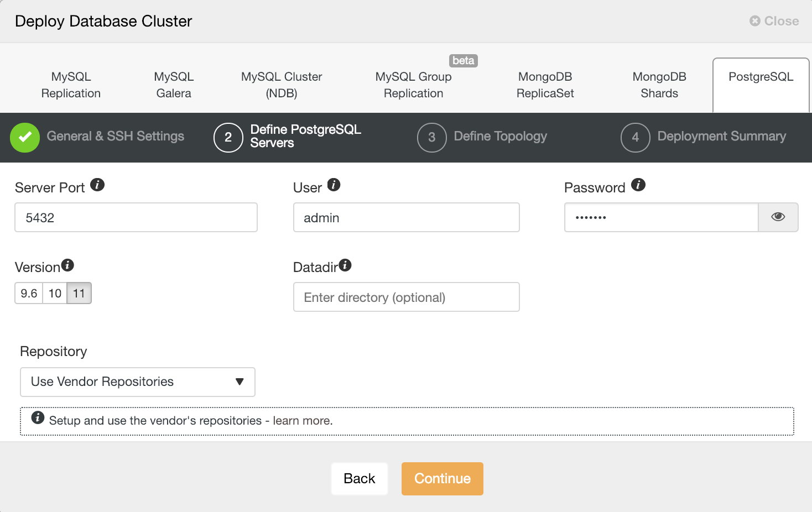812x512 pixels.
Task: Follow the learn more link
Action: (x=301, y=421)
